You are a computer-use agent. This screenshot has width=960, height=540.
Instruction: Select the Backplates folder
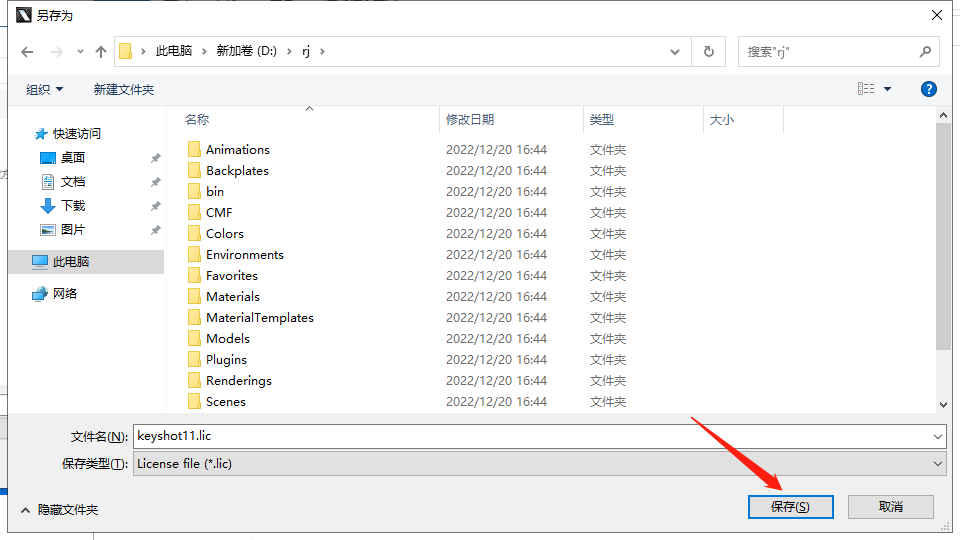[237, 170]
